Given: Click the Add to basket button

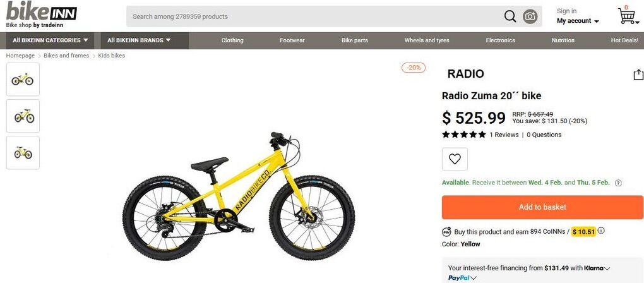Looking at the screenshot, I should coord(542,207).
